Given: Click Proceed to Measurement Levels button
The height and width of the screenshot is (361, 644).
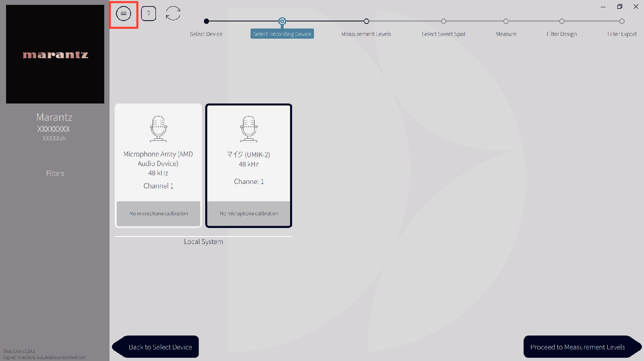Looking at the screenshot, I should click(582, 347).
